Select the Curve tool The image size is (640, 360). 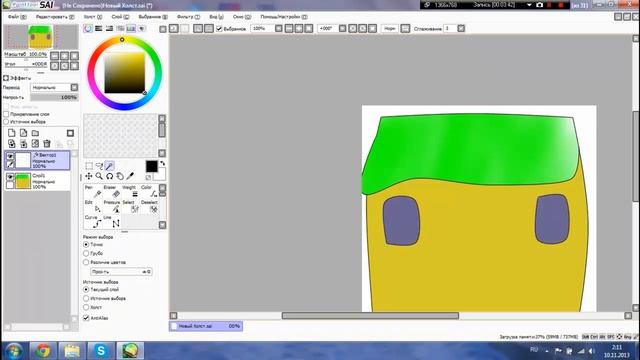pyautogui.click(x=93, y=222)
